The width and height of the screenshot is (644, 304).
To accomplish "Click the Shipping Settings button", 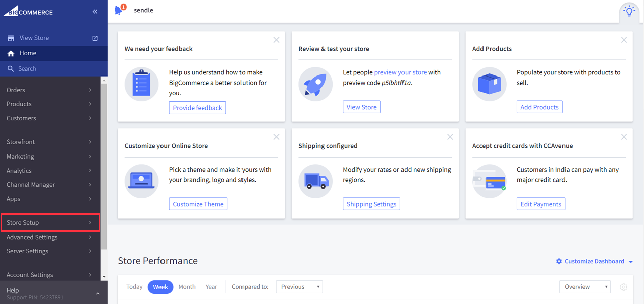I will 371,204.
